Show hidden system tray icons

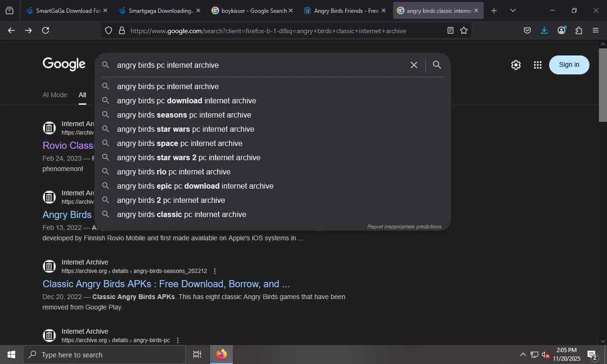(523, 355)
